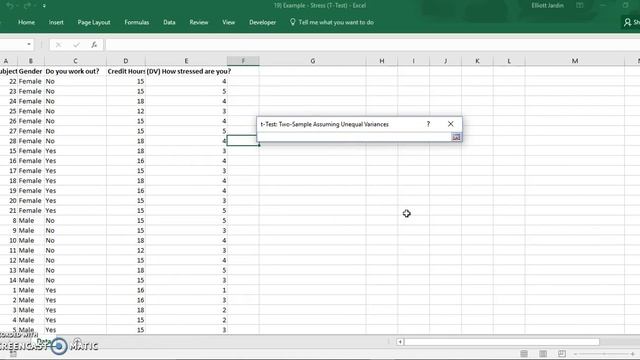Image resolution: width=640 pixels, height=360 pixels.
Task: Click the horizontal scrollbar left arrow
Action: click(400, 342)
